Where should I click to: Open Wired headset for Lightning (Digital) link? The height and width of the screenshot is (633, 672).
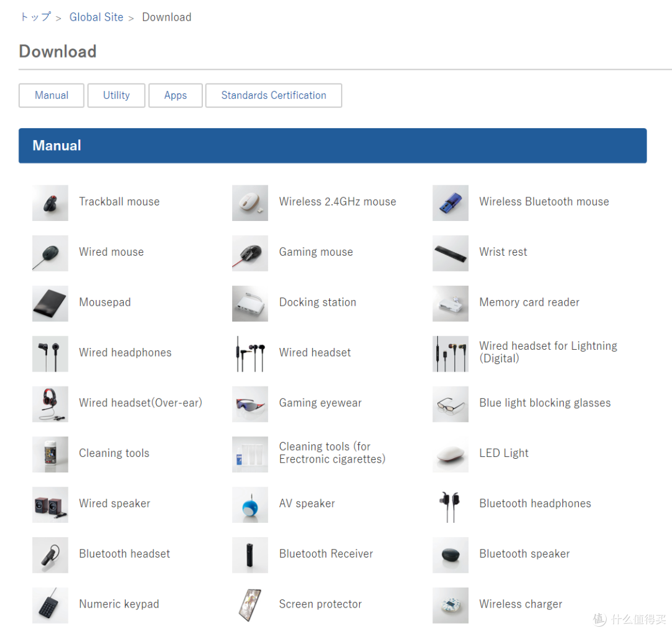[548, 352]
